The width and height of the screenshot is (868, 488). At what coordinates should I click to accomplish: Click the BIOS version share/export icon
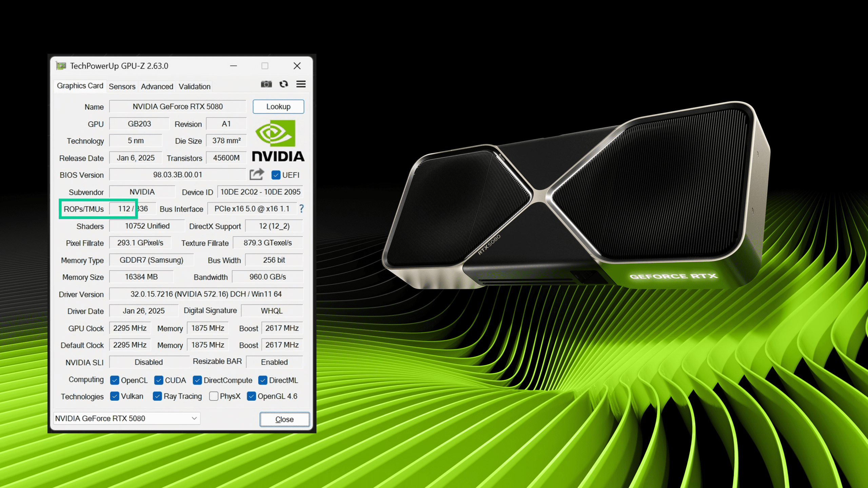coord(257,174)
